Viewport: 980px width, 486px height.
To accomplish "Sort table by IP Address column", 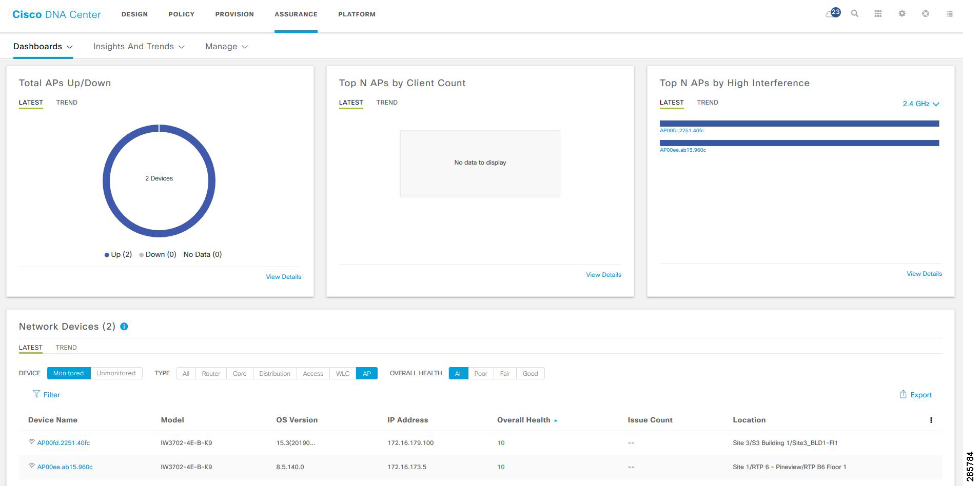I will pyautogui.click(x=407, y=420).
